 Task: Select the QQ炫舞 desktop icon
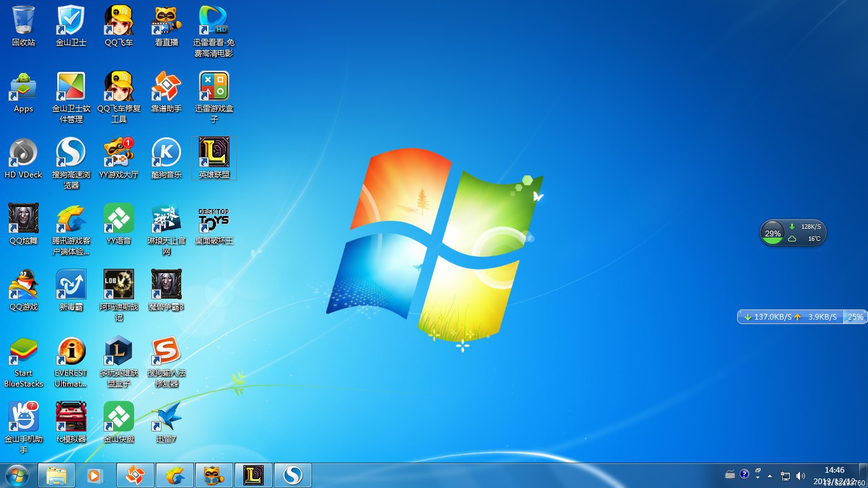[24, 224]
